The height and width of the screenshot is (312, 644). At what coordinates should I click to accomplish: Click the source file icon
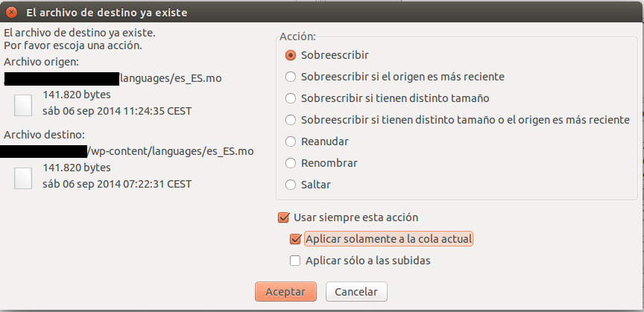[23, 105]
